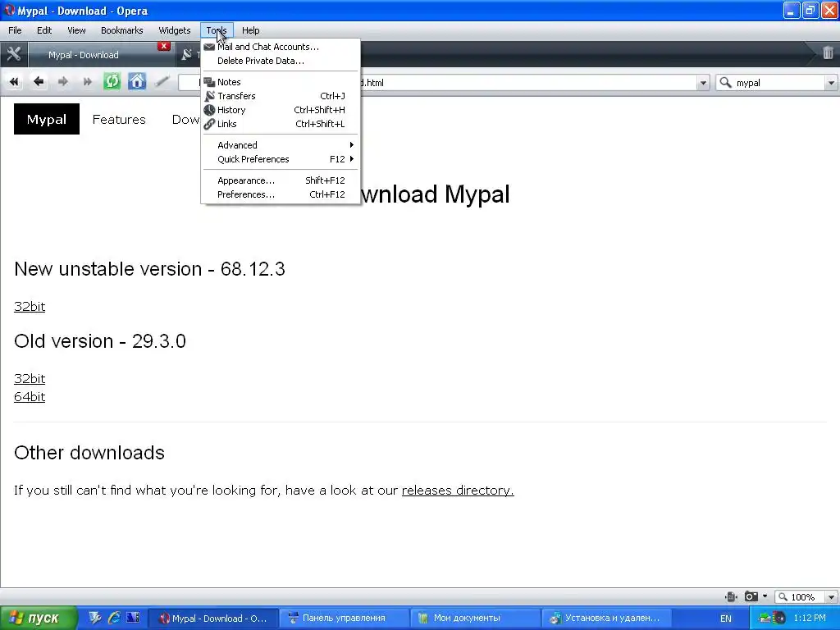Download the old version 64bit link

pyautogui.click(x=30, y=397)
